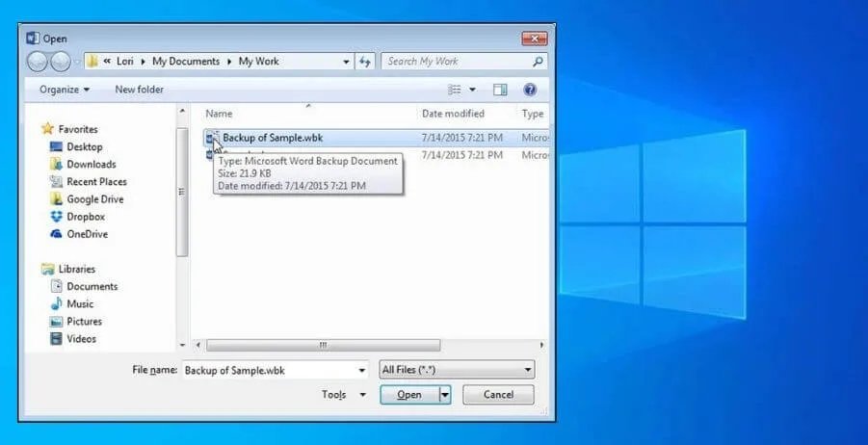Click the file list scroll left arrow
The width and height of the screenshot is (868, 445).
[x=198, y=345]
